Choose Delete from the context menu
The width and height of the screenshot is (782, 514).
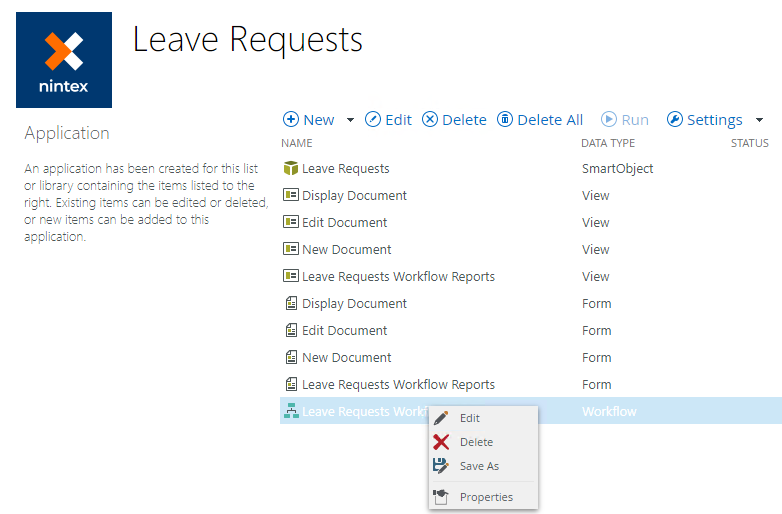(476, 442)
